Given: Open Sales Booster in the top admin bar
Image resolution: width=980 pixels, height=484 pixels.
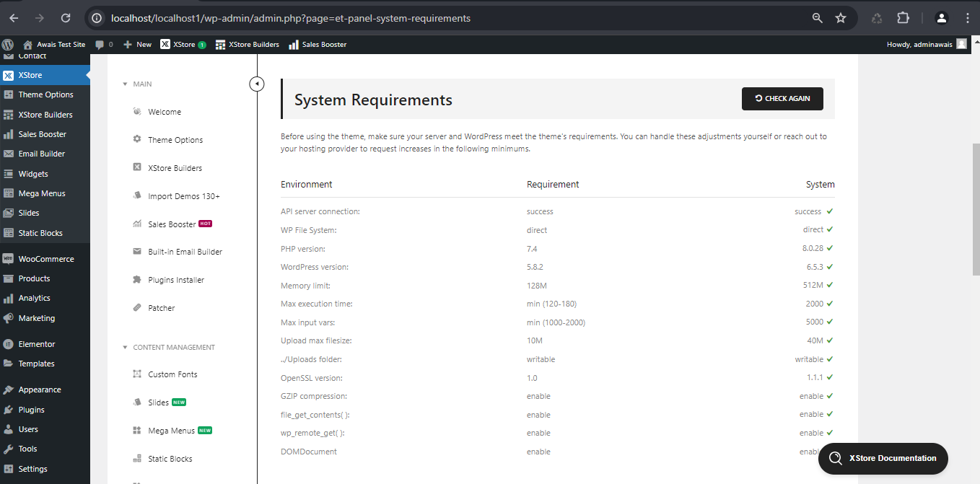Looking at the screenshot, I should (318, 44).
